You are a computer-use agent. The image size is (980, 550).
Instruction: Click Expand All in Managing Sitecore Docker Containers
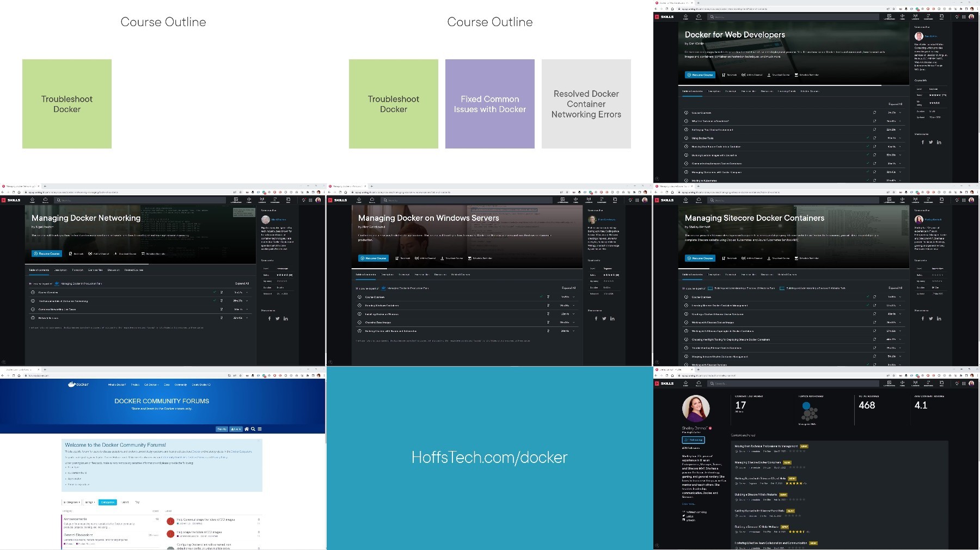coord(895,288)
